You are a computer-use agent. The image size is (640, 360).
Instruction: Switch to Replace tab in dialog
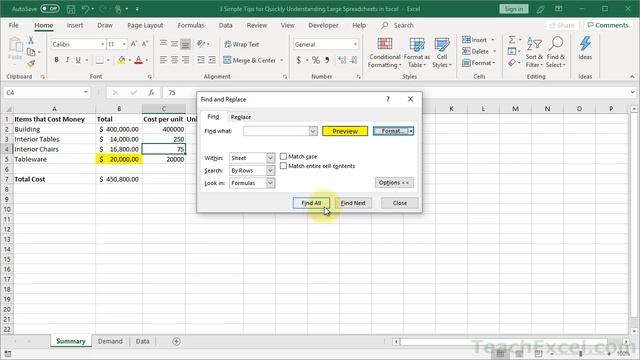point(241,117)
